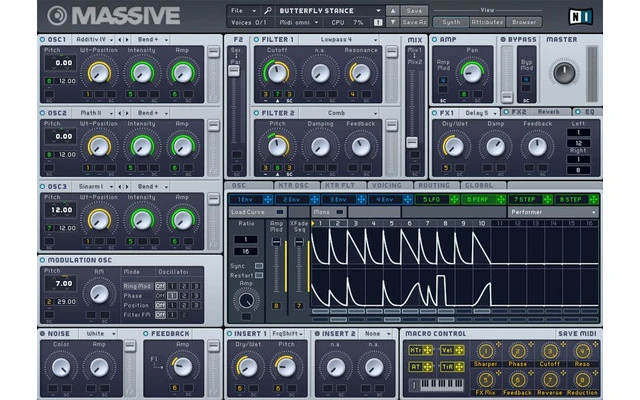The image size is (640, 400).
Task: Click the Load Curve button
Action: coord(257,212)
